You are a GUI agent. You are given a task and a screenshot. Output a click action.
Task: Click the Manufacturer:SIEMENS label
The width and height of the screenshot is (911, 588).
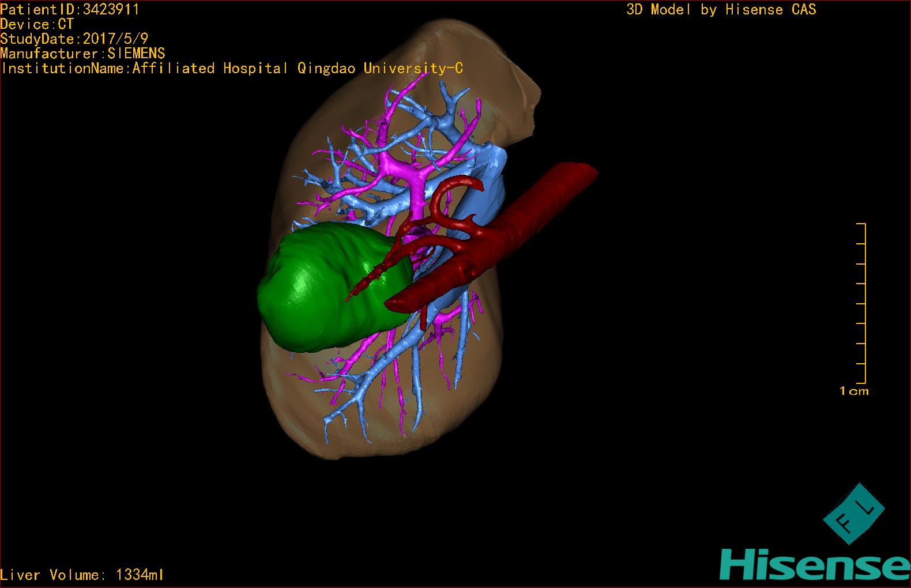tap(82, 54)
